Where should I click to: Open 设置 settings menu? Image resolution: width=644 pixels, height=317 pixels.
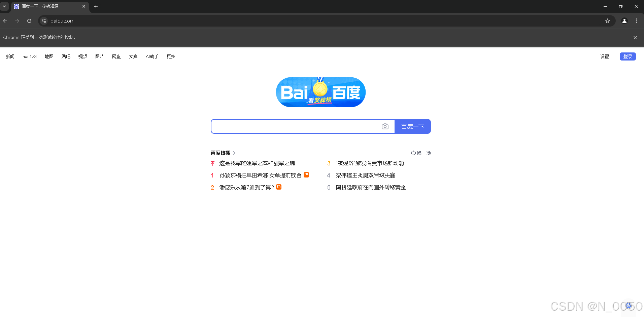605,56
